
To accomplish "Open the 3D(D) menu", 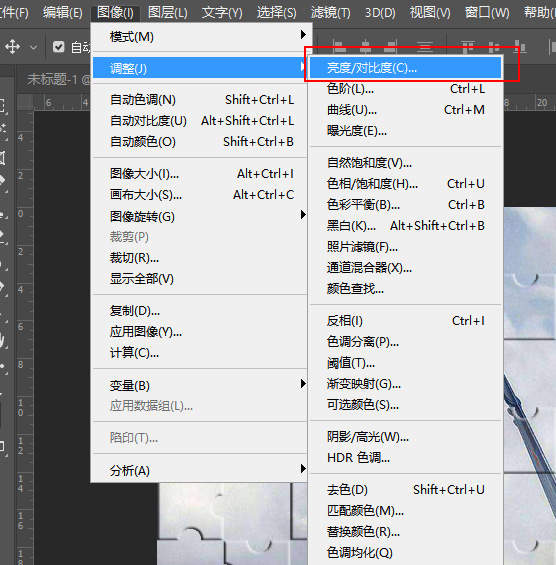I will (x=380, y=13).
